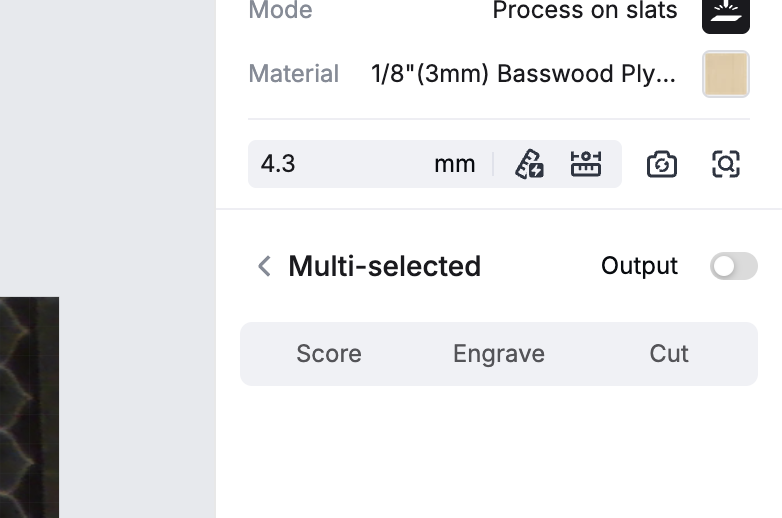Toggle the Output switch
Viewport: 782px width, 518px height.
pos(734,266)
